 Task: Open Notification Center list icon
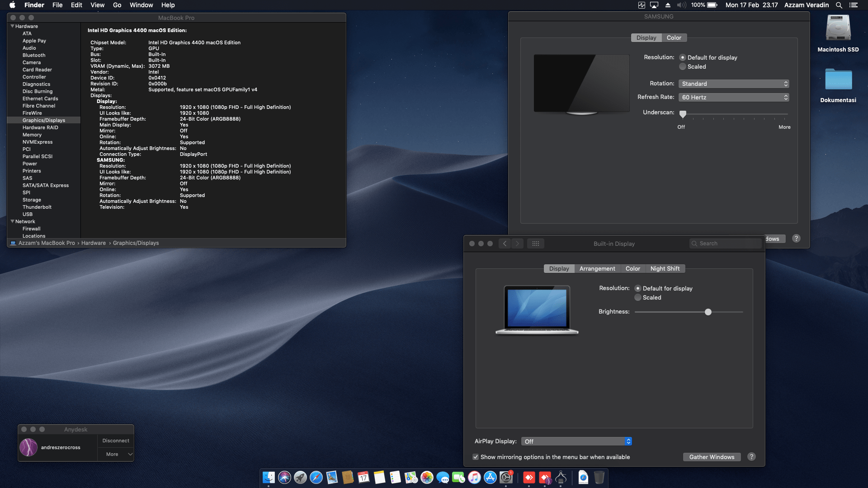tap(854, 5)
